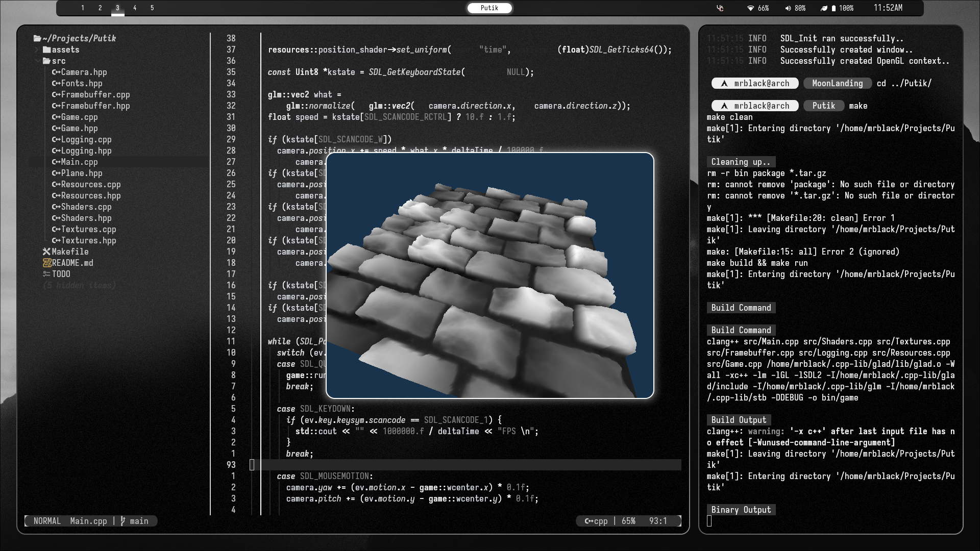Click the hidden items indicator in tree
The height and width of the screenshot is (551, 980).
coord(79,286)
